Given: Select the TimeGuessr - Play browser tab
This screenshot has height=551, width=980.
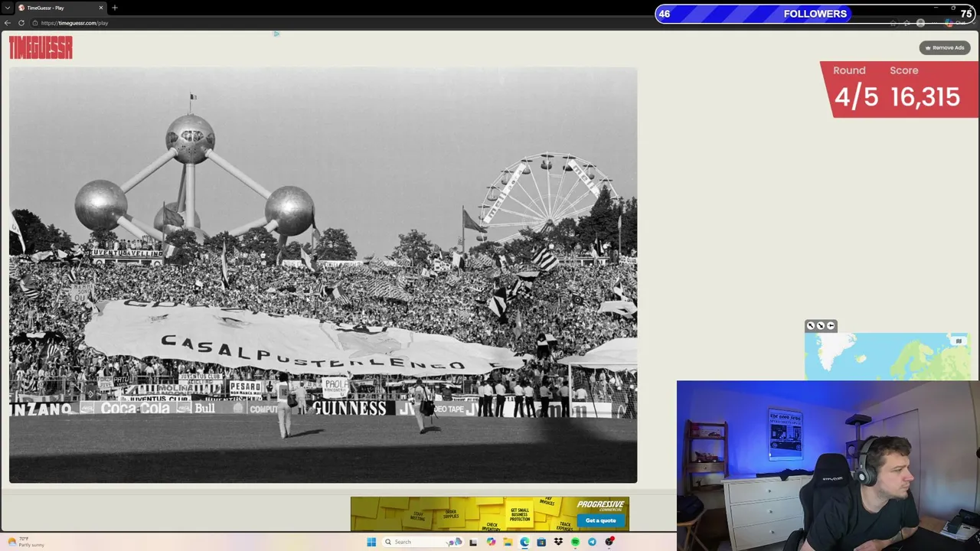Looking at the screenshot, I should [x=60, y=8].
